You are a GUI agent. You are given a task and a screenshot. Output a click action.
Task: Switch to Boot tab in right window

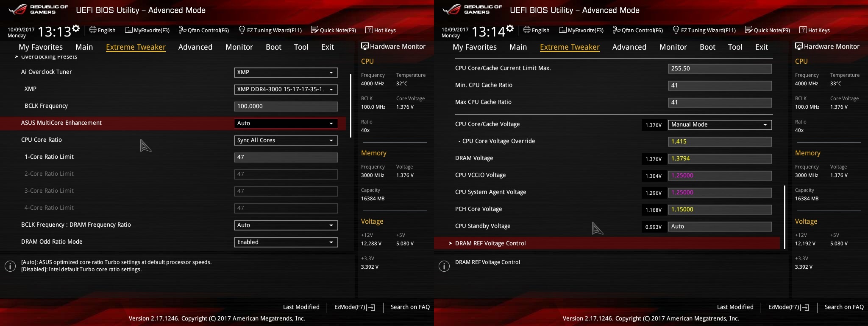(x=707, y=47)
